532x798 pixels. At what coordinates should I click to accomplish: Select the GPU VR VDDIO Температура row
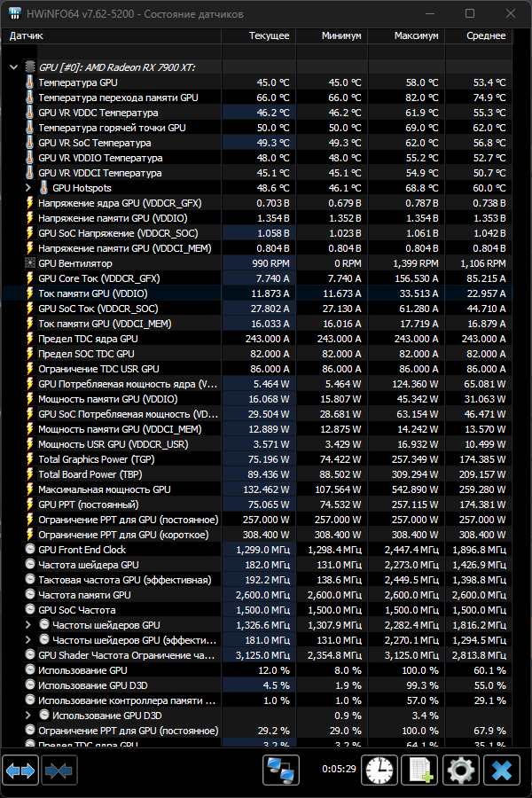[257, 158]
